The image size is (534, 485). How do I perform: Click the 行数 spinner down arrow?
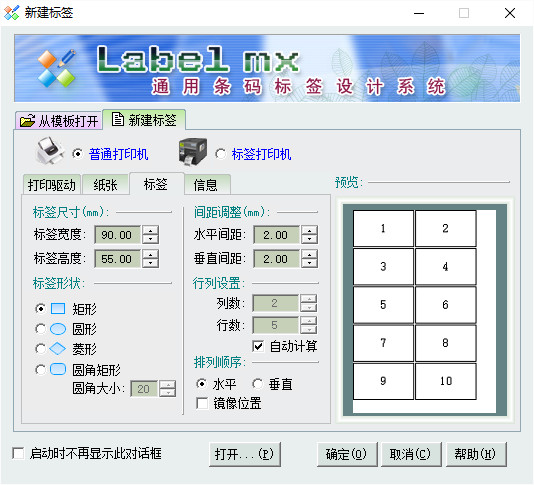point(309,329)
